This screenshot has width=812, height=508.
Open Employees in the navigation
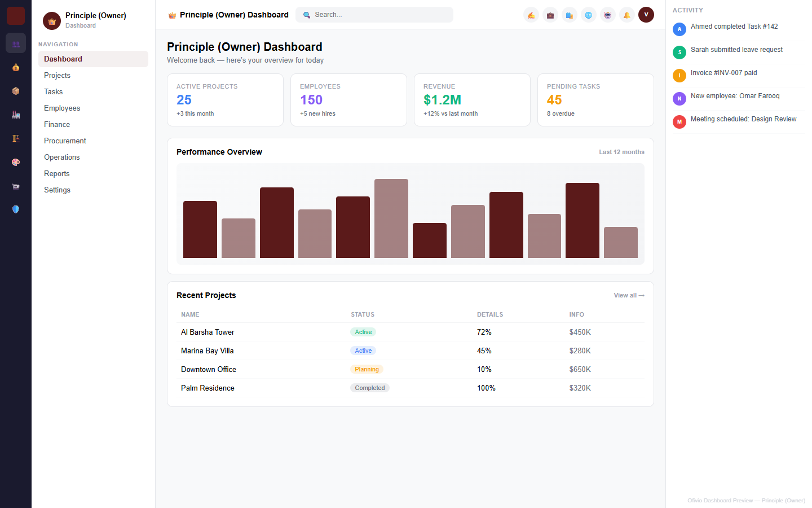click(93, 108)
